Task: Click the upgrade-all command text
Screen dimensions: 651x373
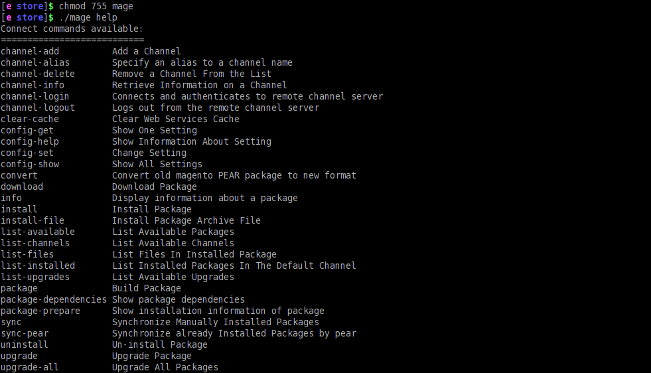Action: (x=29, y=367)
